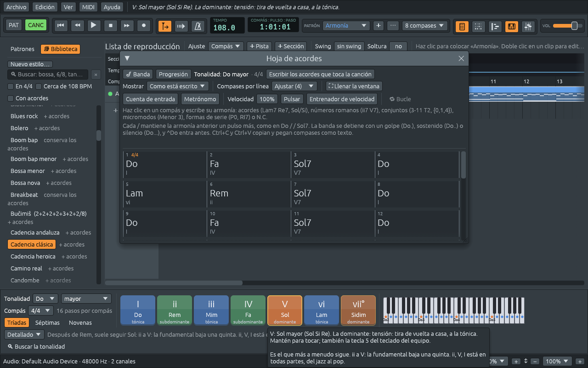
Task: Click the Cuenta de entrada button
Action: tap(150, 99)
